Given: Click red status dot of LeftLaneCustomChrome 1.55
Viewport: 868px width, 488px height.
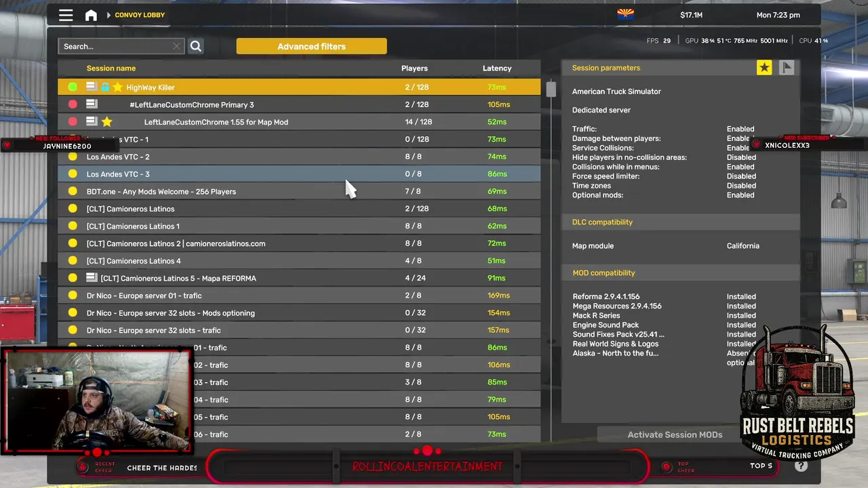Looking at the screenshot, I should (73, 122).
